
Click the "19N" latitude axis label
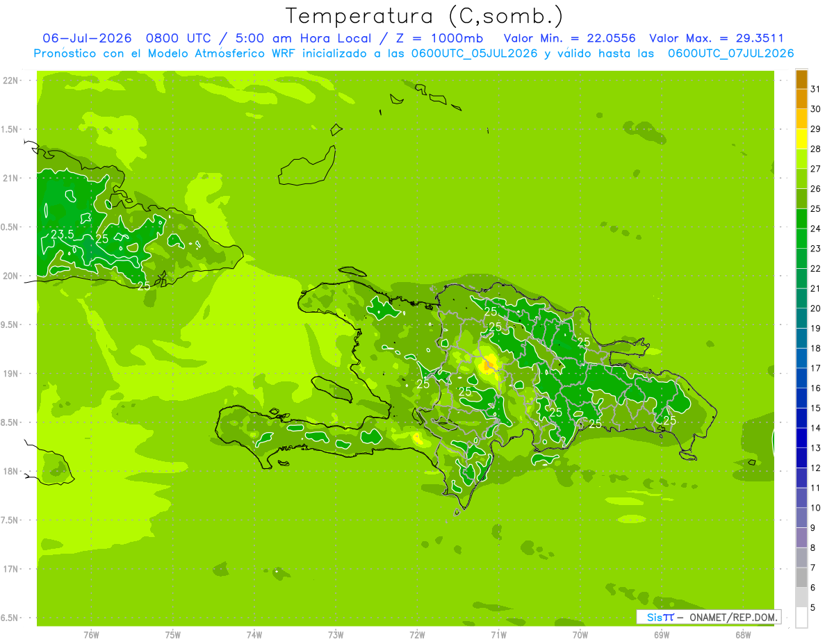click(10, 374)
